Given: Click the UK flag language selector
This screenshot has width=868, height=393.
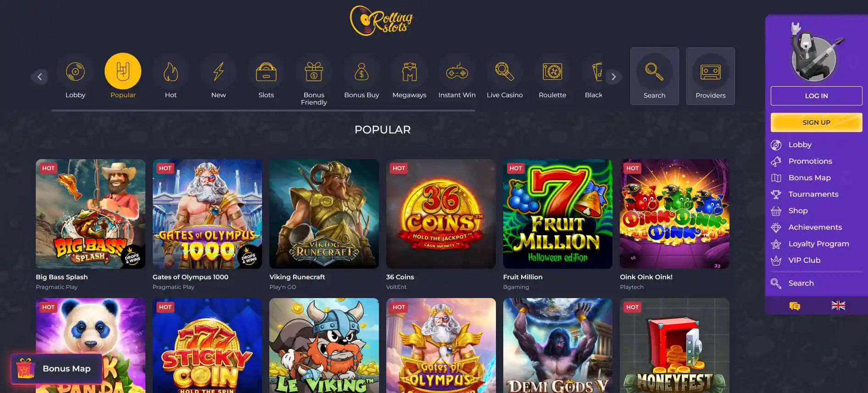Looking at the screenshot, I should pyautogui.click(x=838, y=305).
